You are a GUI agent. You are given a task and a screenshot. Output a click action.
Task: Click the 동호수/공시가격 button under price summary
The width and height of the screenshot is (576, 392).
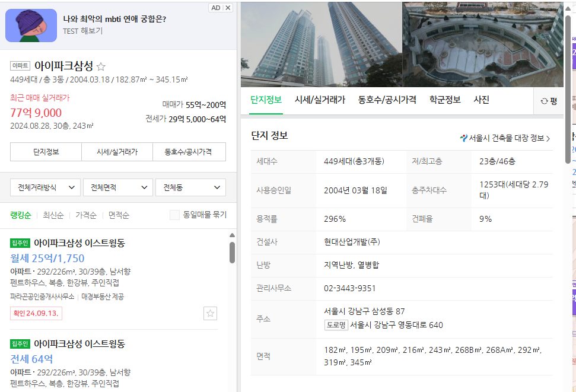(x=188, y=152)
